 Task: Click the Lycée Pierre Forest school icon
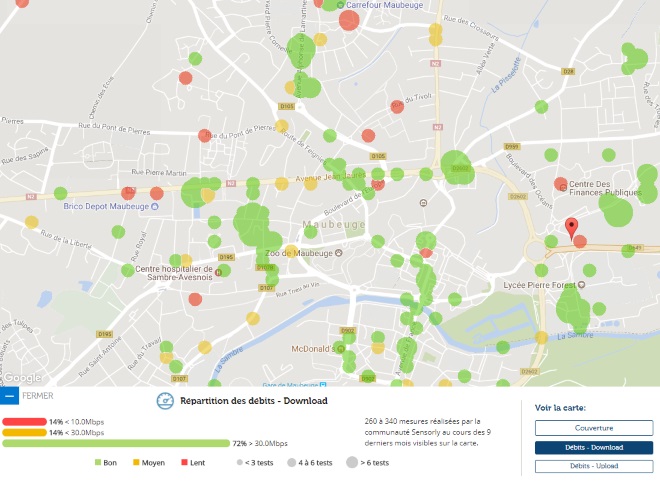[x=582, y=284]
